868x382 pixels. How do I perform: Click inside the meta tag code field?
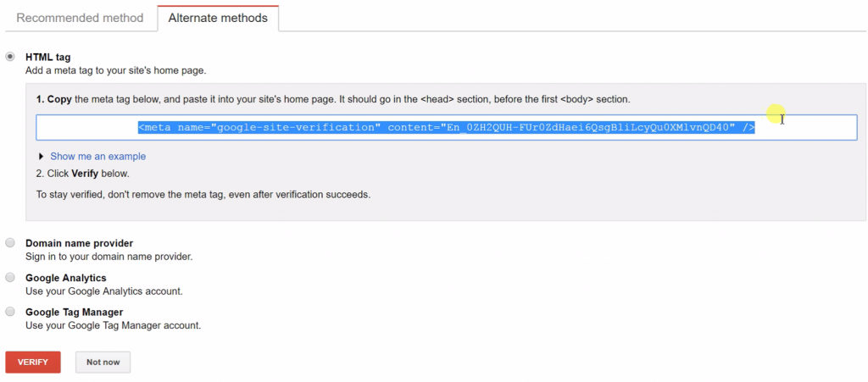446,127
